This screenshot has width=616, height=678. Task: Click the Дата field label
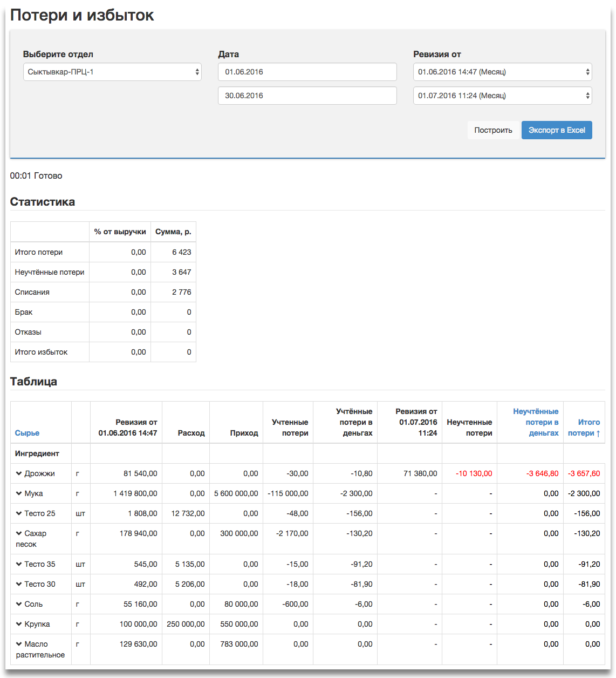click(x=229, y=54)
